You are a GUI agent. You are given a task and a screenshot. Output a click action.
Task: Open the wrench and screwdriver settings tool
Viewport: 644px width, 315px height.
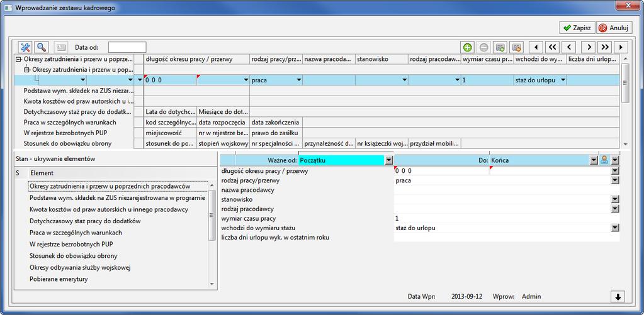click(25, 47)
